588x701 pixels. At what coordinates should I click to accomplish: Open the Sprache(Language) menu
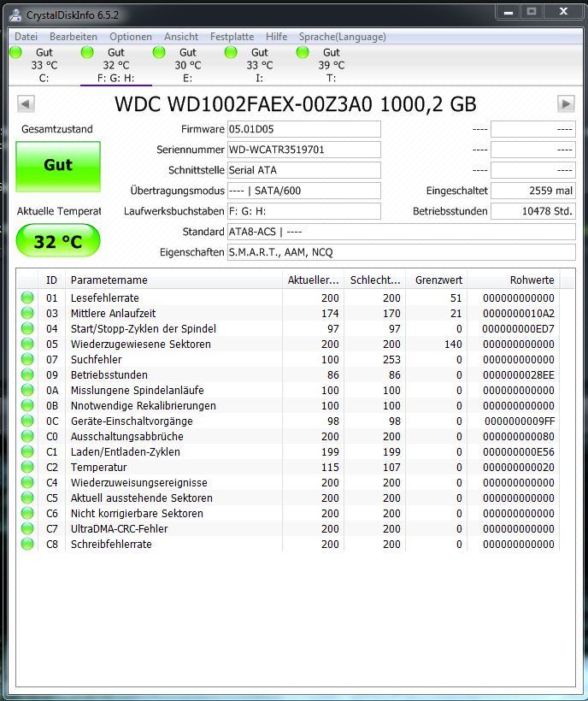point(342,37)
